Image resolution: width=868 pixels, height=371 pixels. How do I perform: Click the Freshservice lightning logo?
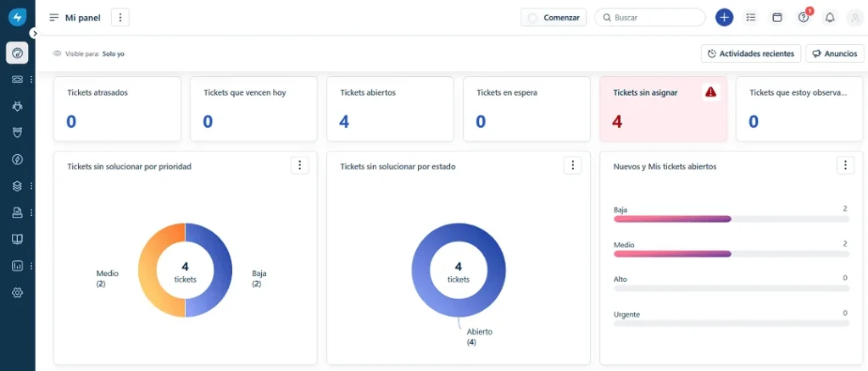17,17
